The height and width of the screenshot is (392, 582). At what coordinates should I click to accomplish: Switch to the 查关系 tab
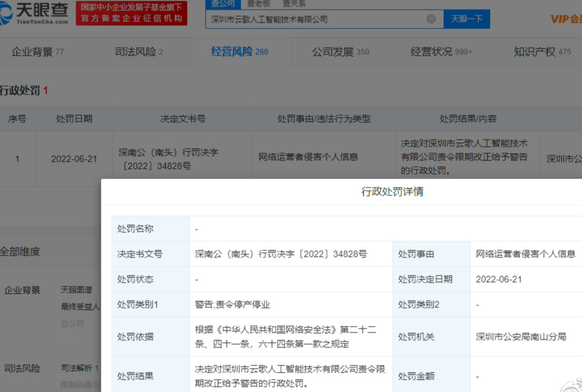[294, 4]
